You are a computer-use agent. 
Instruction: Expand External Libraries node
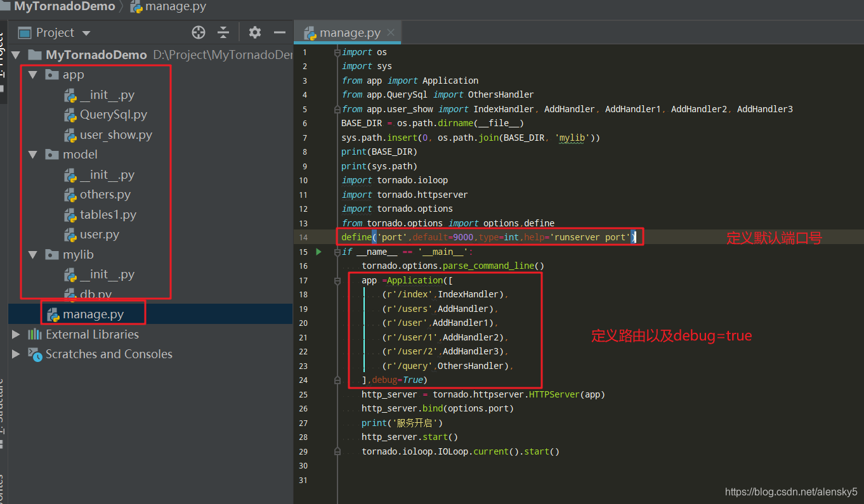pyautogui.click(x=16, y=334)
